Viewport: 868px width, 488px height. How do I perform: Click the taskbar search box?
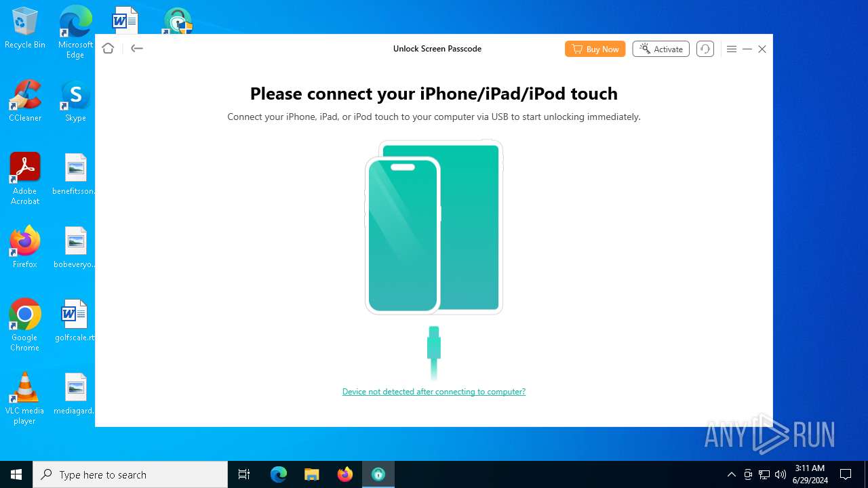130,474
